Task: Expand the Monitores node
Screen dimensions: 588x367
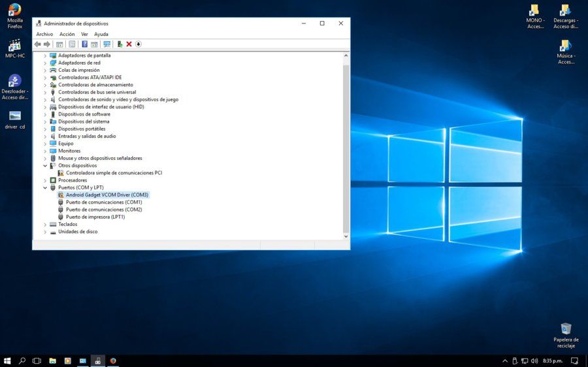Action: tap(45, 151)
